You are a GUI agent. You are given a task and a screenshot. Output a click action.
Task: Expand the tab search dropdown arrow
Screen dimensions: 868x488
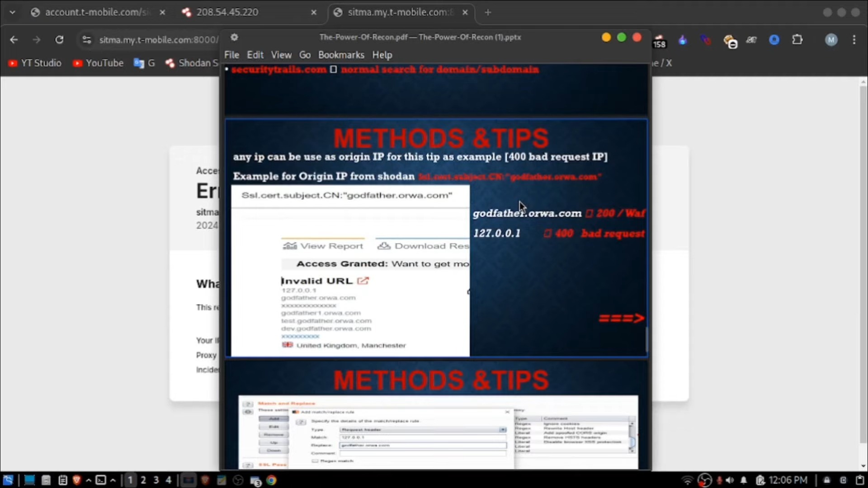click(x=12, y=12)
